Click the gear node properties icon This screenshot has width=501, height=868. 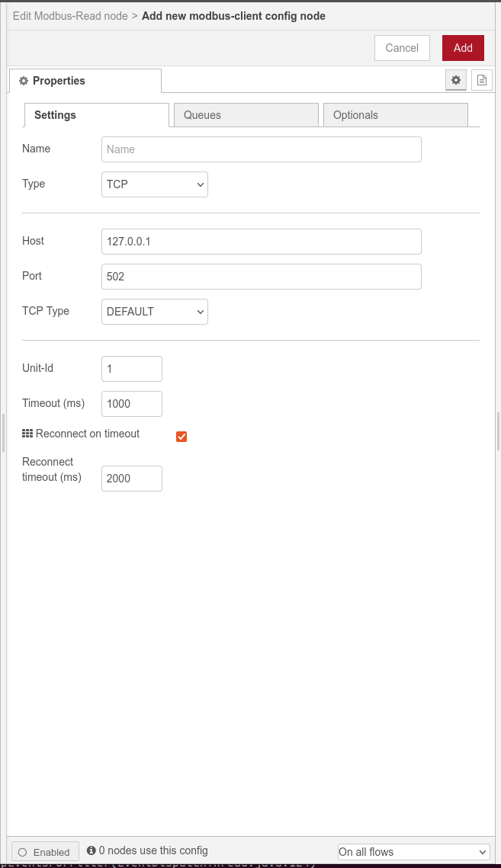456,80
